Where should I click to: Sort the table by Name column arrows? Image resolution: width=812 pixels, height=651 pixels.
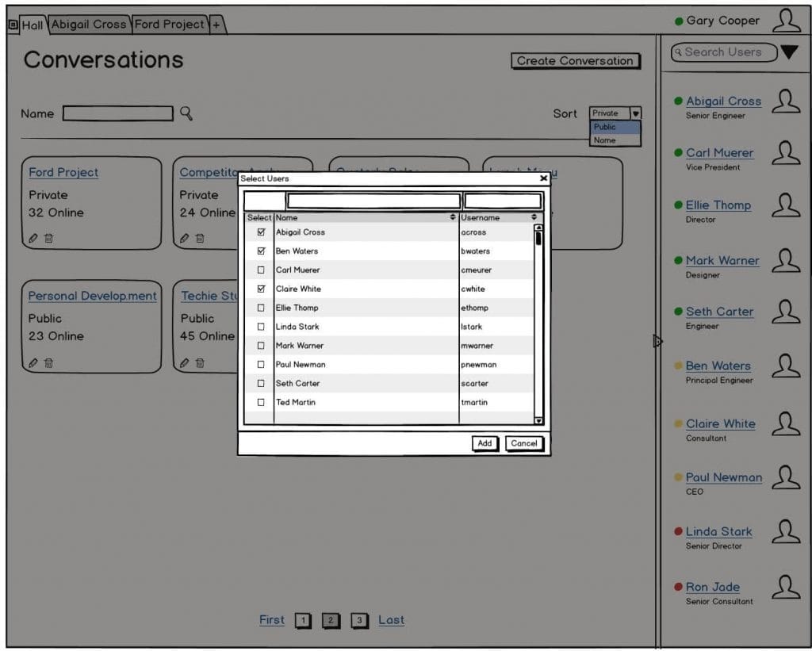click(453, 217)
